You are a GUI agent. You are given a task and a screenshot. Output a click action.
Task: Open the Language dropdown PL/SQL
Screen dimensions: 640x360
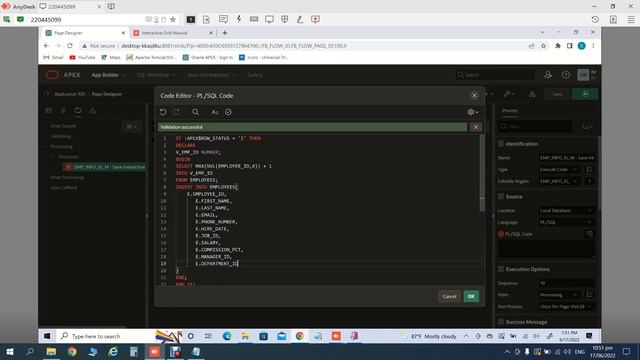pos(566,222)
